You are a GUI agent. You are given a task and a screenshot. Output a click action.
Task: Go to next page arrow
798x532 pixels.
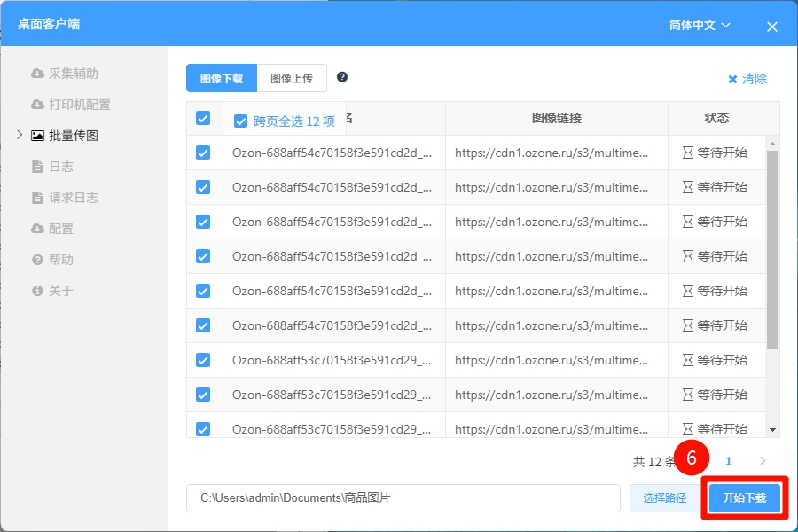point(763,461)
